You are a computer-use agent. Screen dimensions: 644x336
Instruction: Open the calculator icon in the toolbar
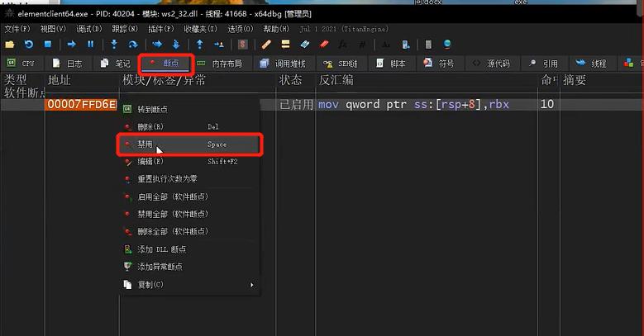click(428, 44)
